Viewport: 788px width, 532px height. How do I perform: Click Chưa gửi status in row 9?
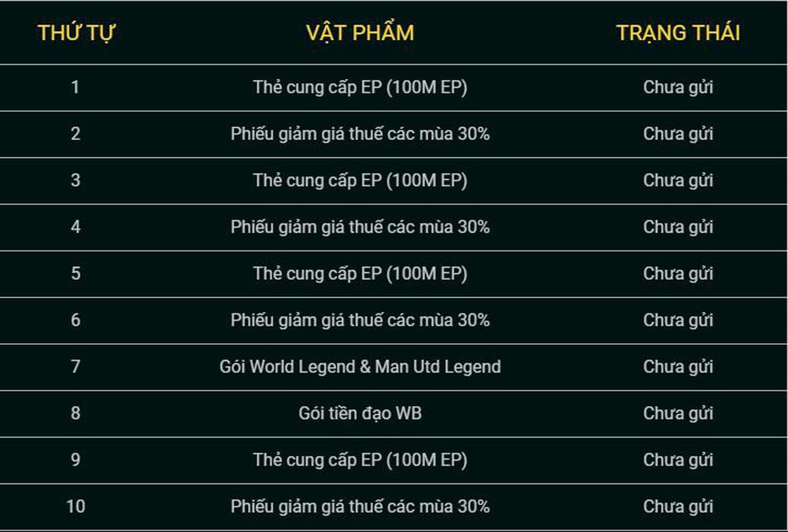678,461
